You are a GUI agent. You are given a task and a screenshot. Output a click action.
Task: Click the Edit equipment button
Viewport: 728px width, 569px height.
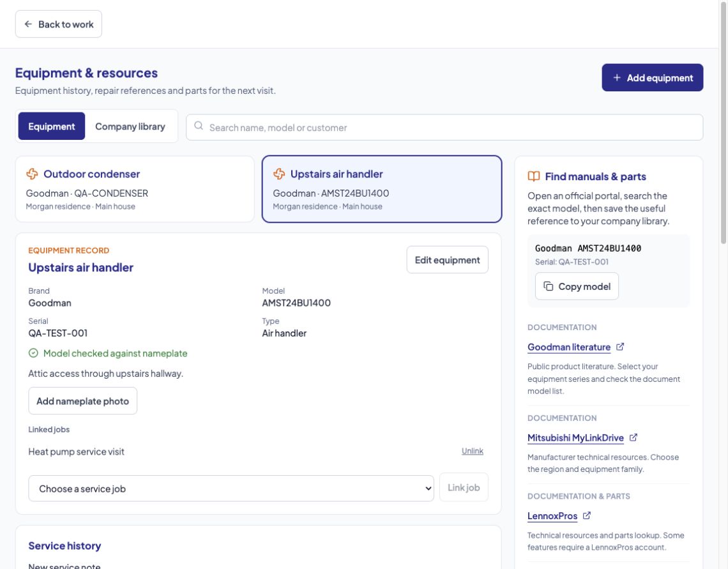[447, 260]
